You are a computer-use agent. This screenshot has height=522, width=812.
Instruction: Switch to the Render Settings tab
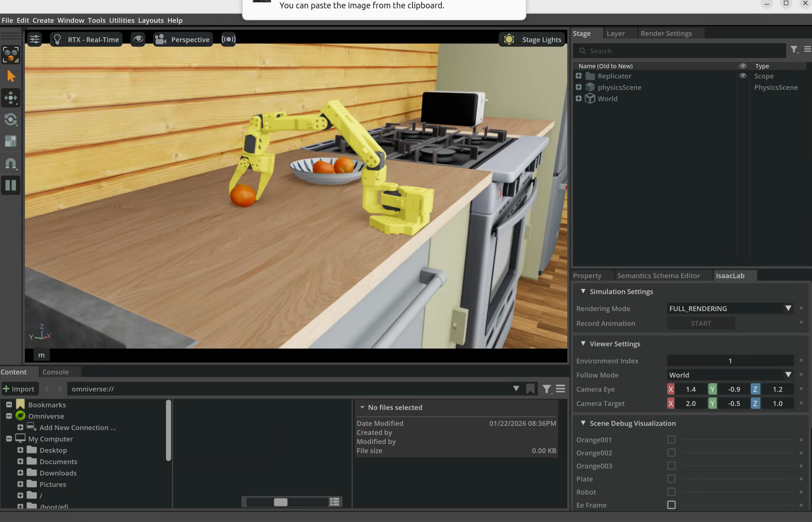tap(666, 34)
